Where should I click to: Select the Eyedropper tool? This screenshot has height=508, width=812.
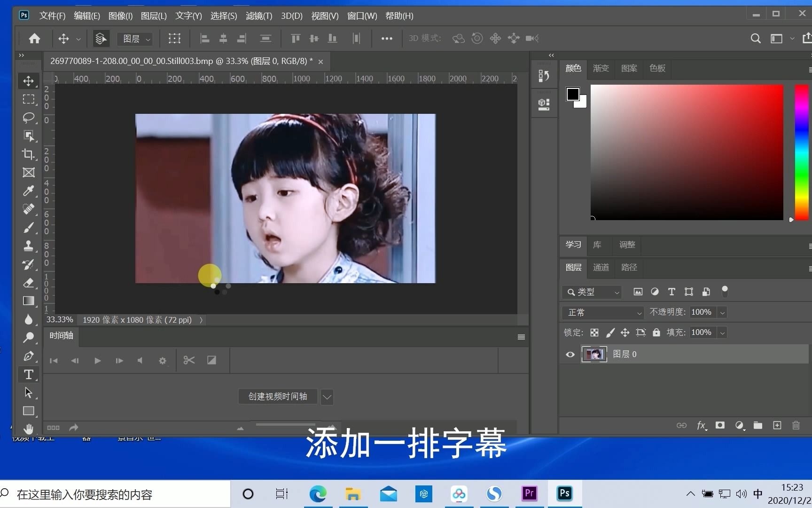pyautogui.click(x=29, y=191)
